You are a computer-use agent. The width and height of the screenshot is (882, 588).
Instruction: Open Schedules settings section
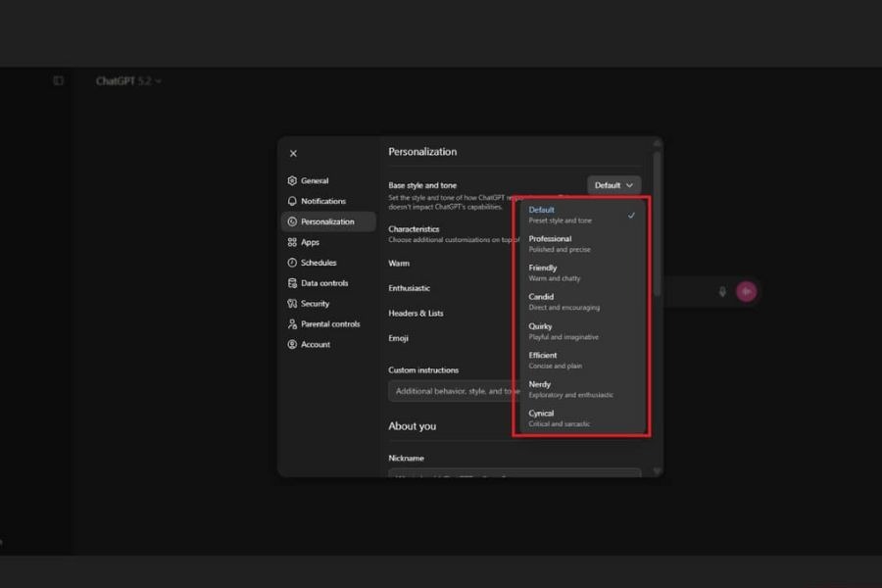(318, 263)
